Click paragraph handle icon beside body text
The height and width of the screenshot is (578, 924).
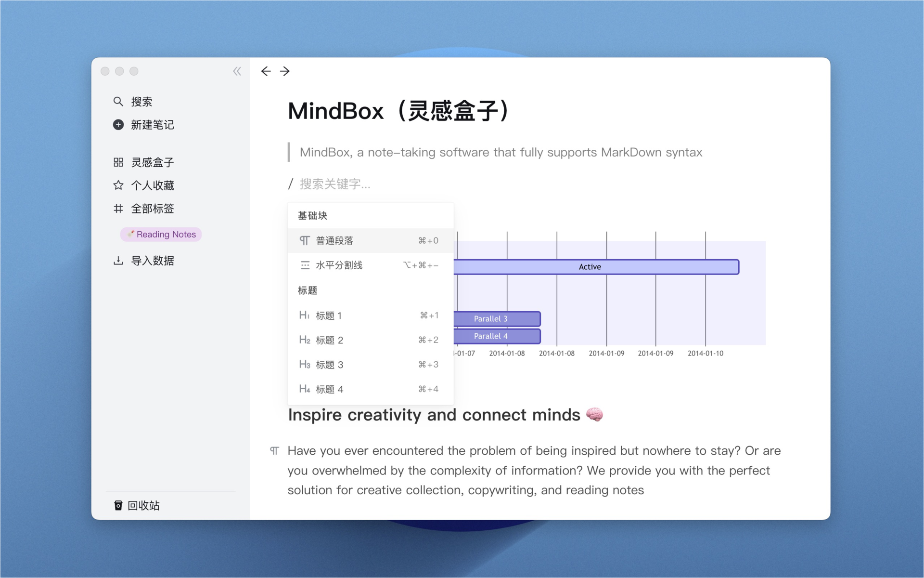[x=274, y=451]
